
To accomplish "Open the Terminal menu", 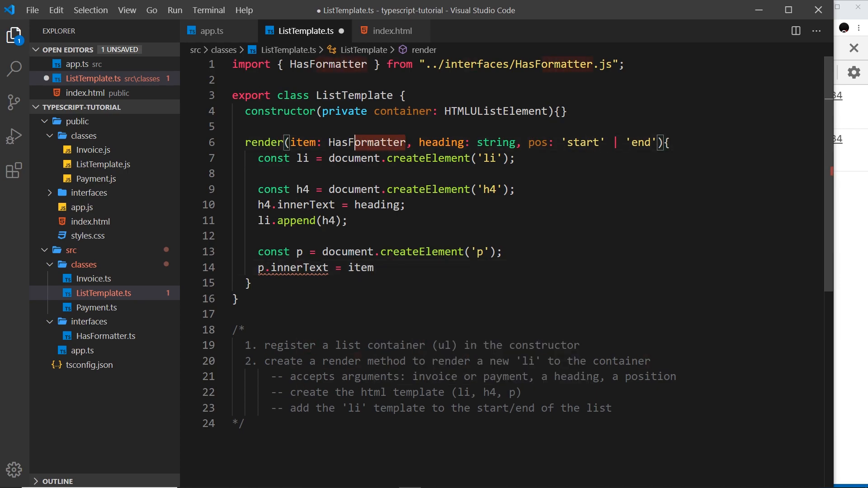I will pos(208,10).
